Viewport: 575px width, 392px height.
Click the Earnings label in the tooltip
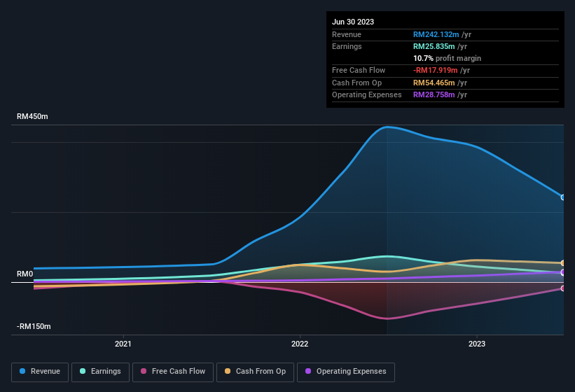click(347, 46)
